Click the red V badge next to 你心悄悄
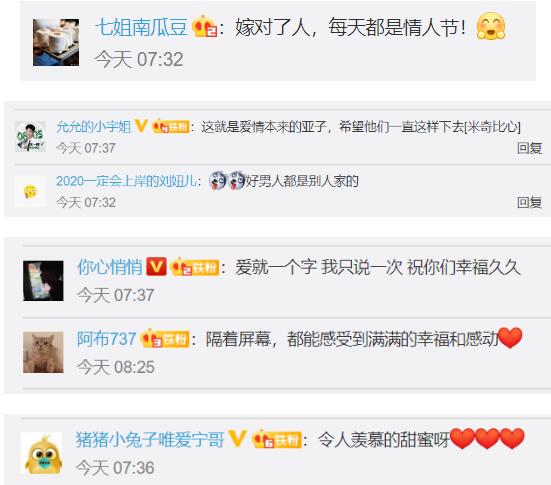Viewport: 551px width, 485px height. pyautogui.click(x=156, y=266)
